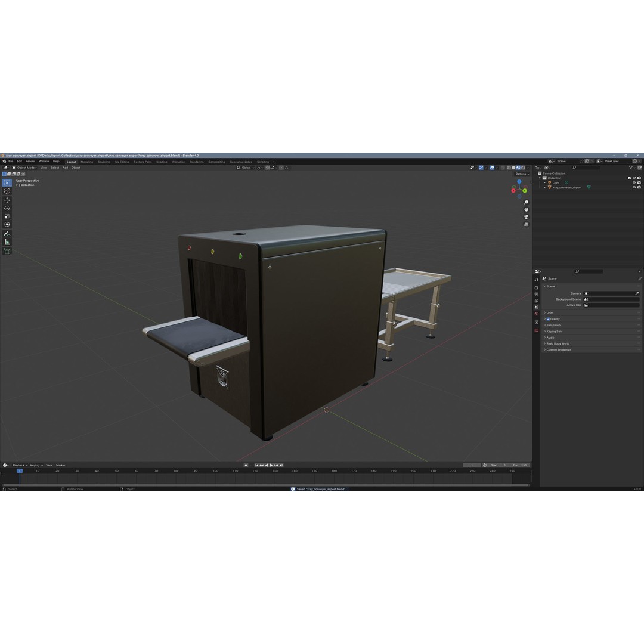Click the Blender logo menu icon

4,162
